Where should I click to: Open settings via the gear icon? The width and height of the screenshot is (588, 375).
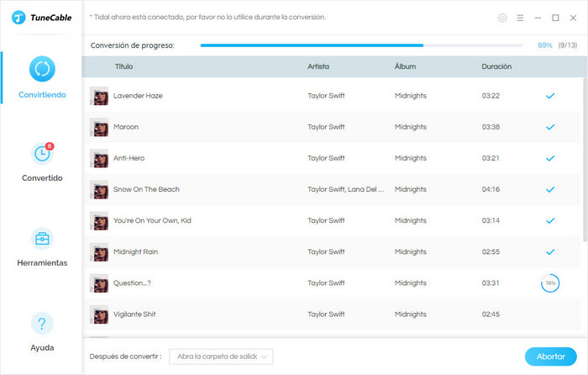(x=502, y=18)
